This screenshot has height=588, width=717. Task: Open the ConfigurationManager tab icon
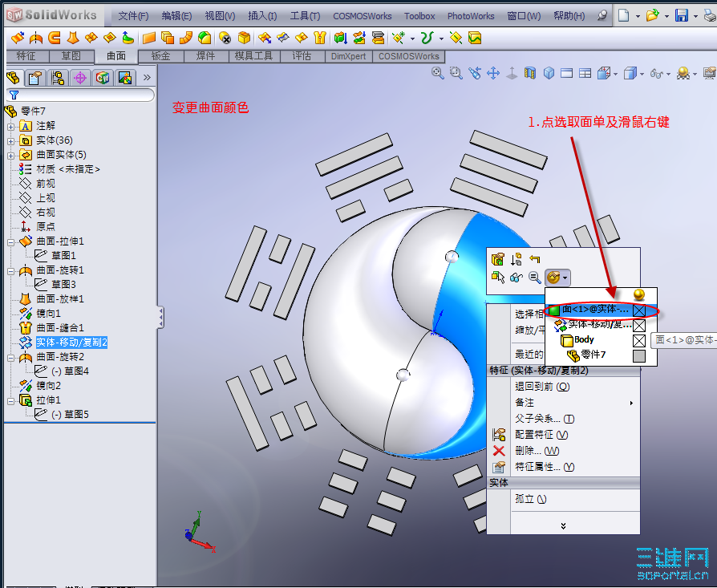tap(58, 78)
